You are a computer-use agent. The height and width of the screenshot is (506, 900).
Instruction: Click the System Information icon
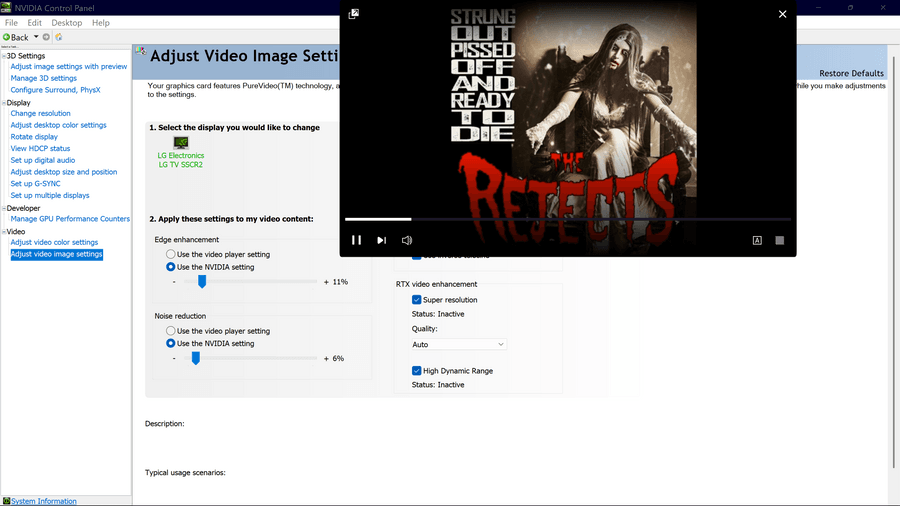coord(6,501)
